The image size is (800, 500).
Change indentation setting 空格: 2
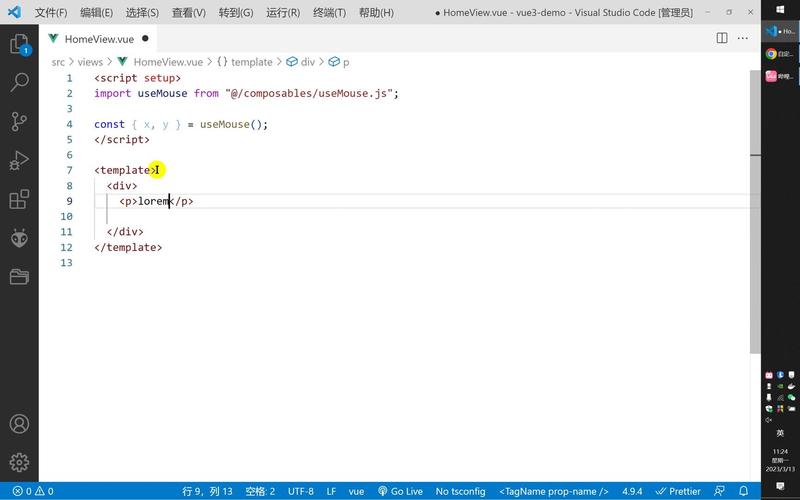[x=260, y=491]
